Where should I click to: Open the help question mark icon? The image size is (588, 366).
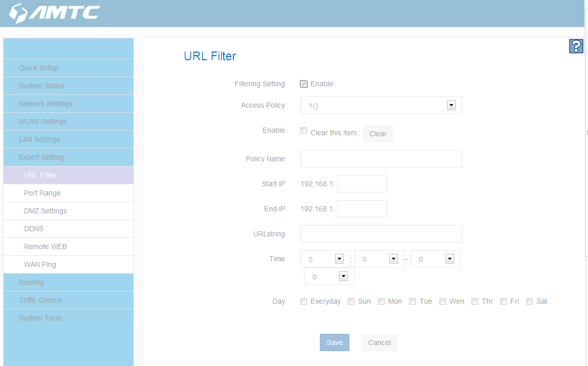pyautogui.click(x=576, y=46)
